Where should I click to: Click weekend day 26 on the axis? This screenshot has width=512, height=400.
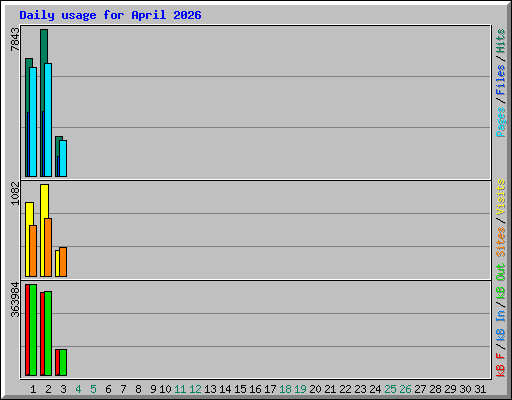coord(405,389)
